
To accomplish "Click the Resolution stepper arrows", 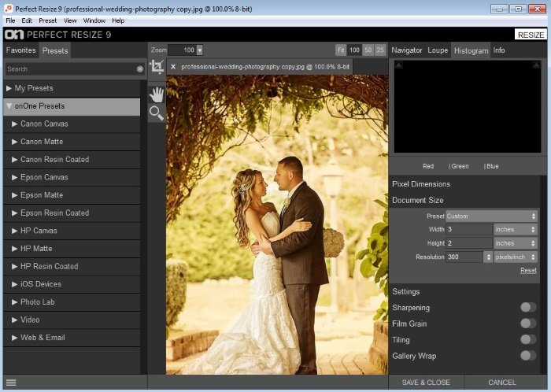I will [488, 257].
